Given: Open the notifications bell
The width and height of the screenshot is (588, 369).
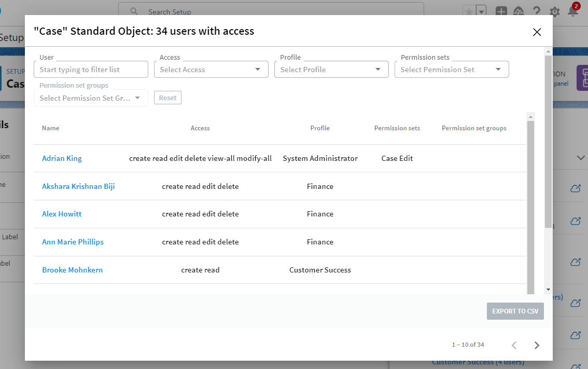Looking at the screenshot, I should click(573, 11).
